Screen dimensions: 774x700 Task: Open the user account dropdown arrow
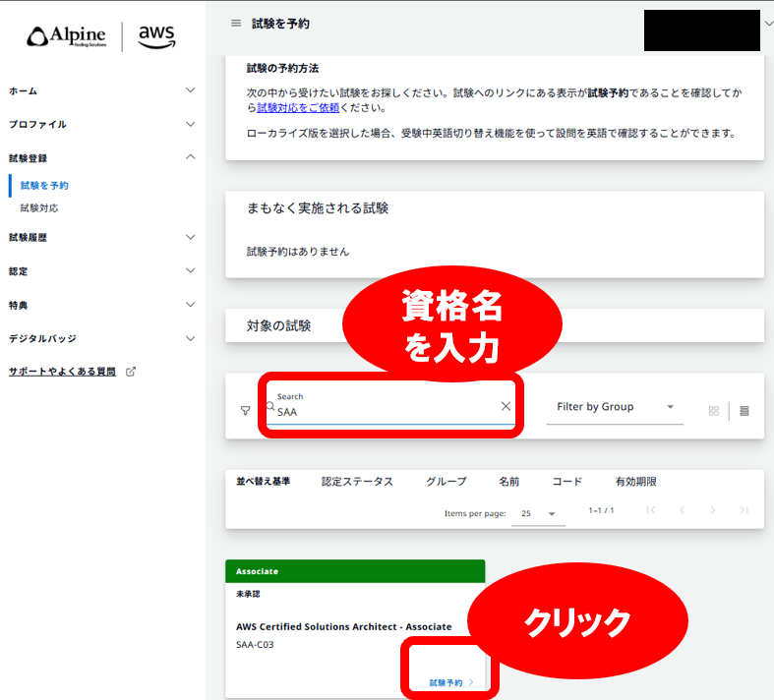(x=768, y=24)
